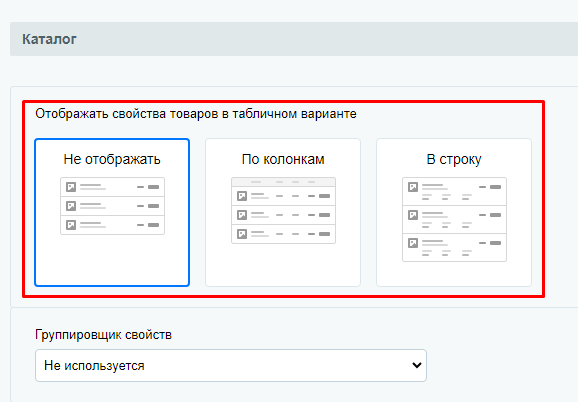Open the "Группировщик свойств" dropdown
Image resolution: width=578 pixels, height=402 pixels.
pyautogui.click(x=231, y=366)
